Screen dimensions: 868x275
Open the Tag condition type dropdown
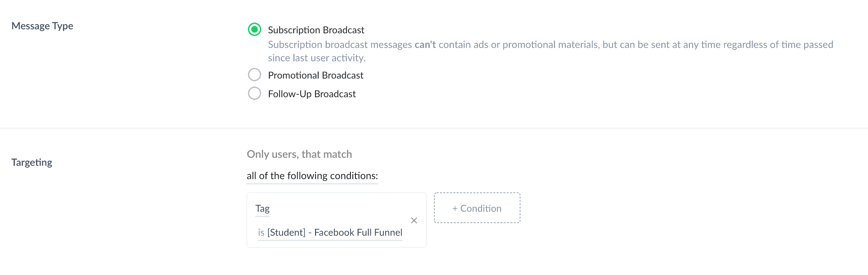263,208
